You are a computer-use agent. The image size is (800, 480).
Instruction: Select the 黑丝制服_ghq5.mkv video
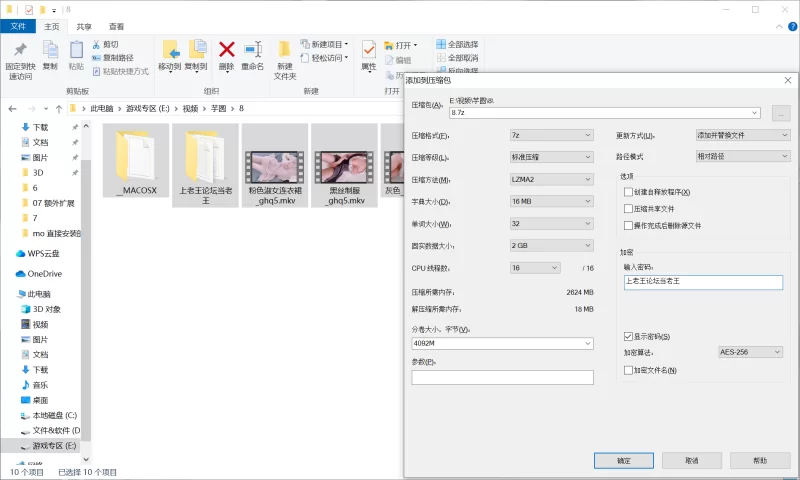344,165
